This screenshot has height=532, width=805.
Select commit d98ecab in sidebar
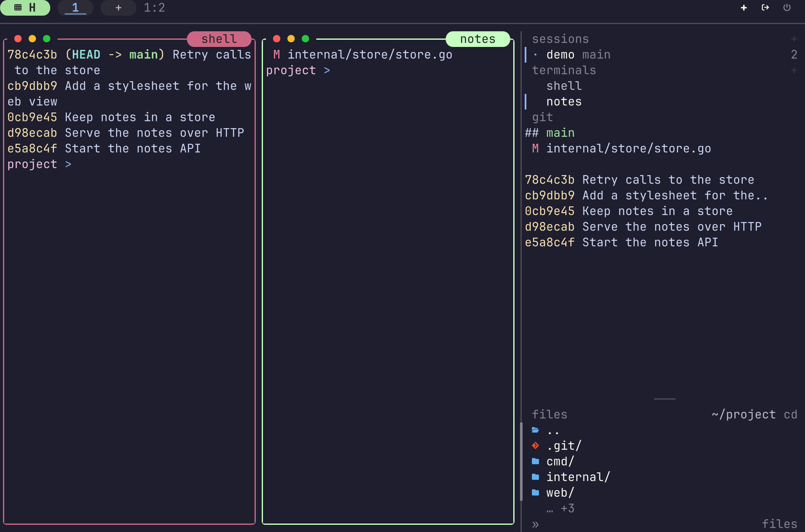pos(643,227)
